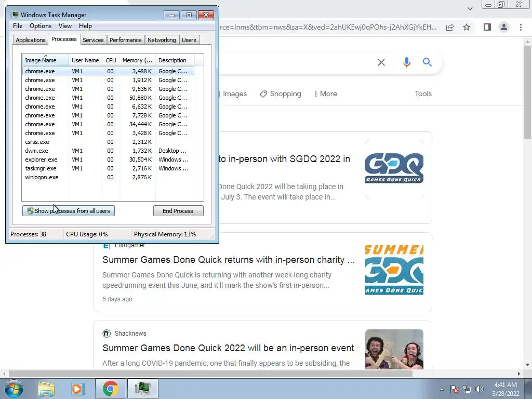Open Eurogamer Summer Games Done Quick headline
The height and width of the screenshot is (399, 532).
229,260
